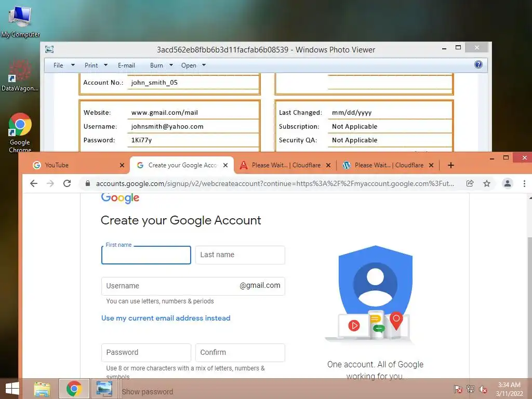532x399 pixels.
Task: Click the lock site info icon
Action: 87,183
